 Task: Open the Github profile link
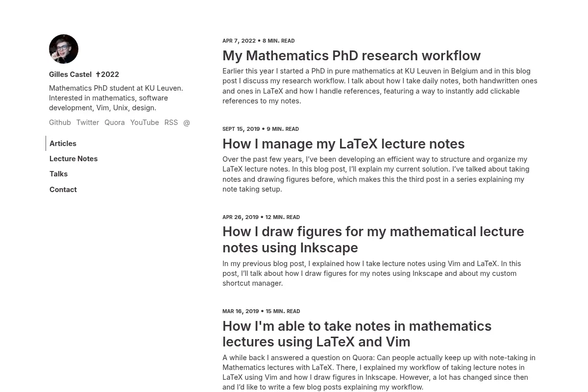tap(60, 122)
